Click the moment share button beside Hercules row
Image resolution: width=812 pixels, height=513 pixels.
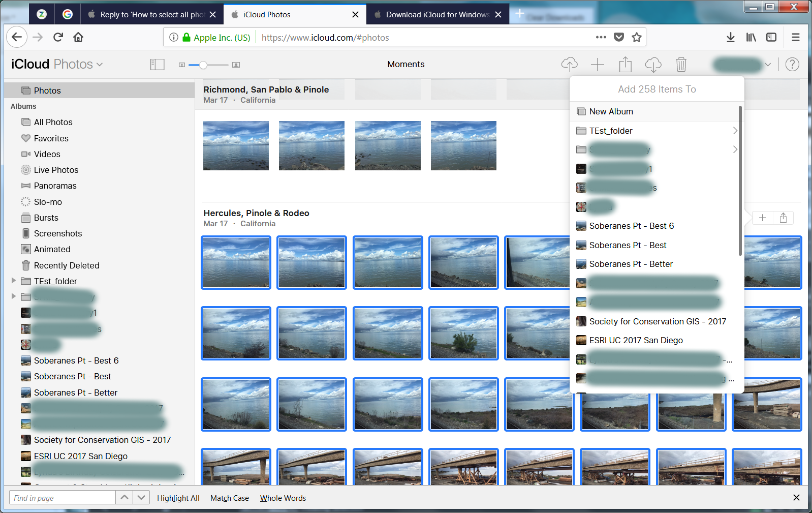click(783, 218)
